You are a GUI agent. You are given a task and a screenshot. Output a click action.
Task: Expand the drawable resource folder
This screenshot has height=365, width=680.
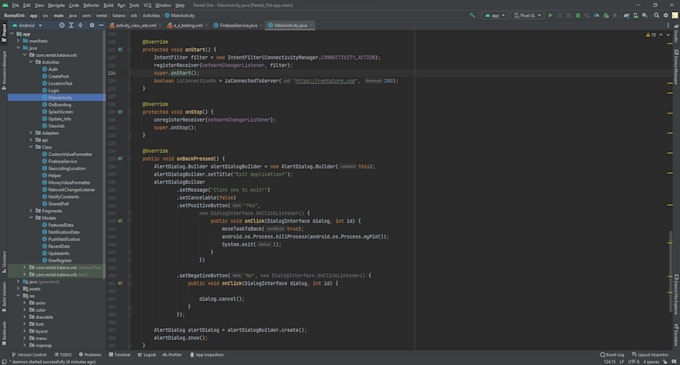[x=25, y=317]
